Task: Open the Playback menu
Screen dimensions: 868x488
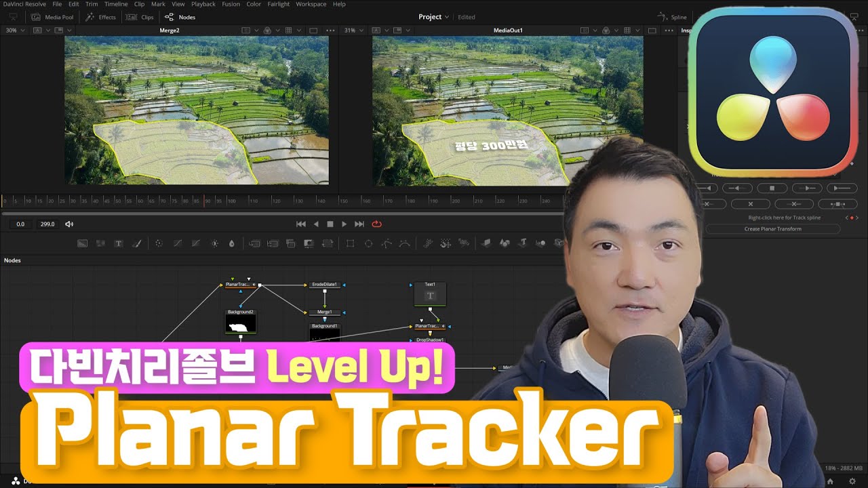Action: point(203,4)
